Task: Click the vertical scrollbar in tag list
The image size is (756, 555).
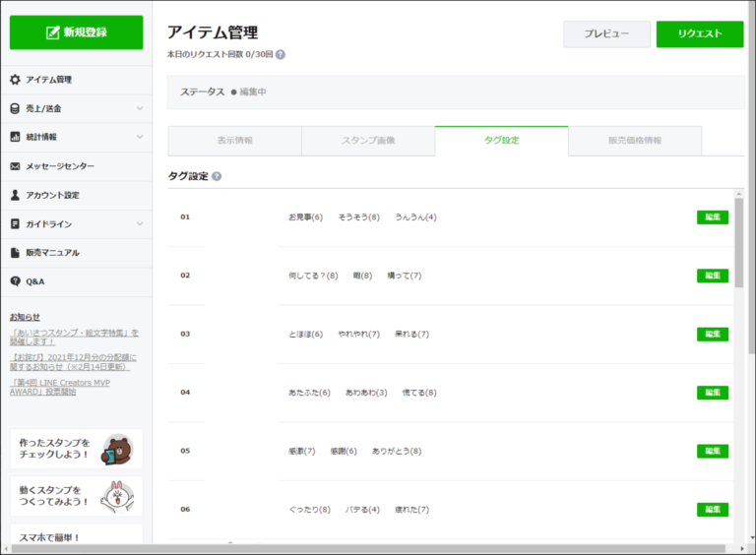Action: pyautogui.click(x=738, y=241)
